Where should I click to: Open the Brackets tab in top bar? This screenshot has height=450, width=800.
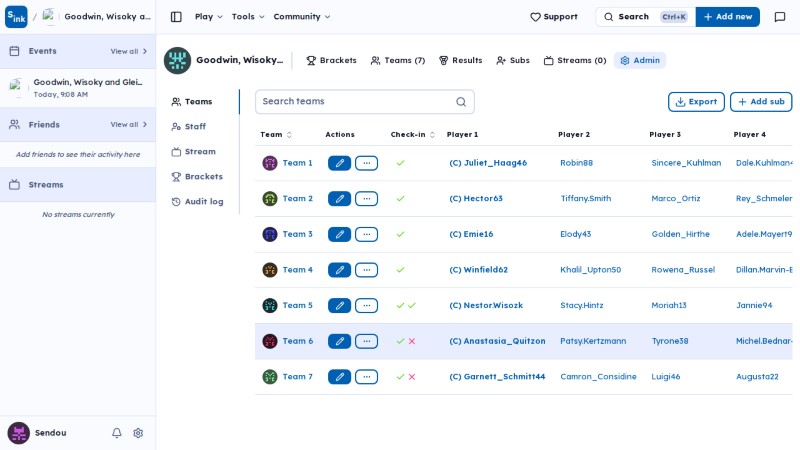[x=332, y=60]
